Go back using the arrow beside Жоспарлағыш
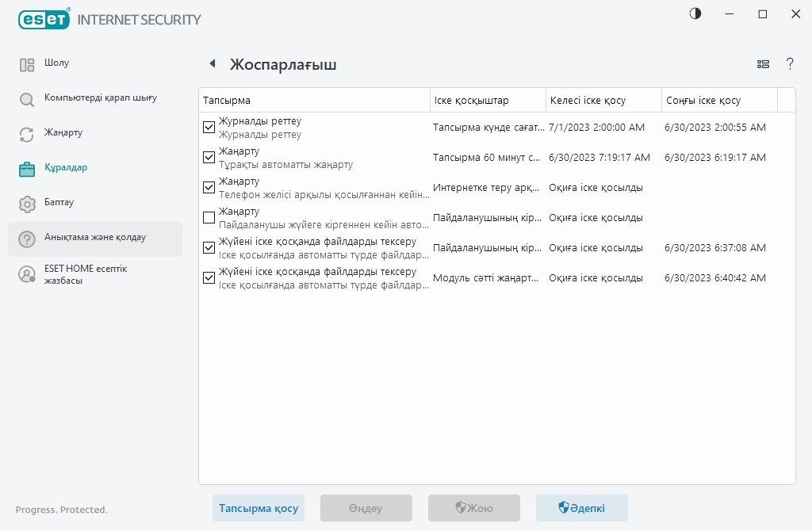This screenshot has height=531, width=812. coord(212,64)
